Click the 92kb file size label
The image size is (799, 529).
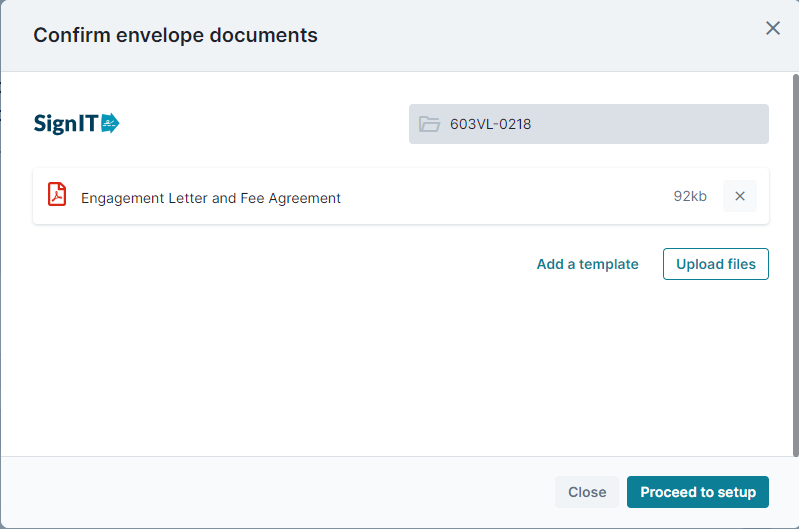[690, 196]
